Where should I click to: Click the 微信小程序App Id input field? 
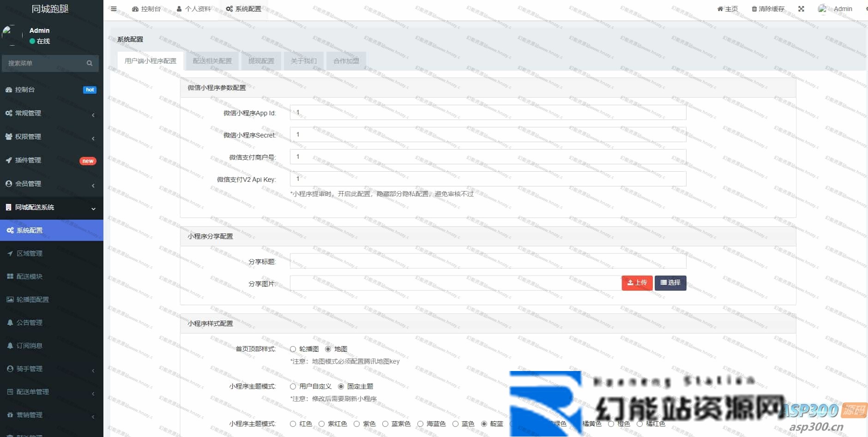click(488, 113)
